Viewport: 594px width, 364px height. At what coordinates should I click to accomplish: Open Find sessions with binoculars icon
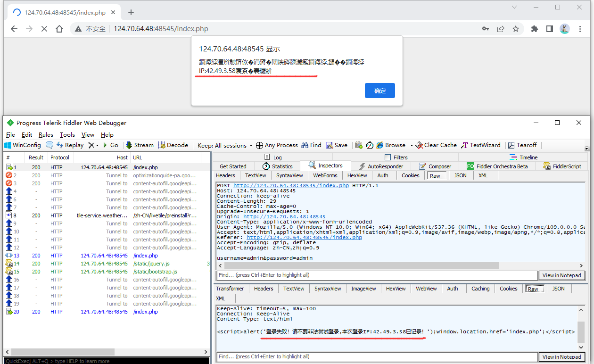point(311,145)
